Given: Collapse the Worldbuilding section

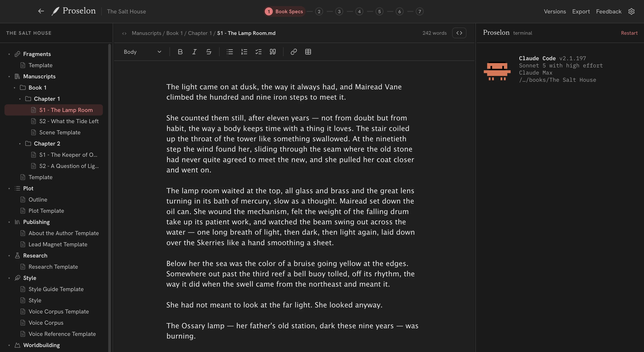Looking at the screenshot, I should click(x=9, y=345).
